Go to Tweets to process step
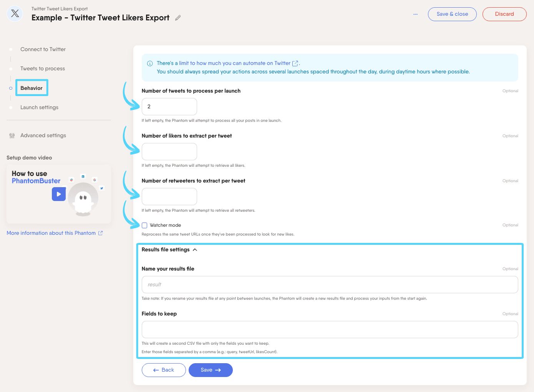Image resolution: width=534 pixels, height=392 pixels. (x=43, y=68)
